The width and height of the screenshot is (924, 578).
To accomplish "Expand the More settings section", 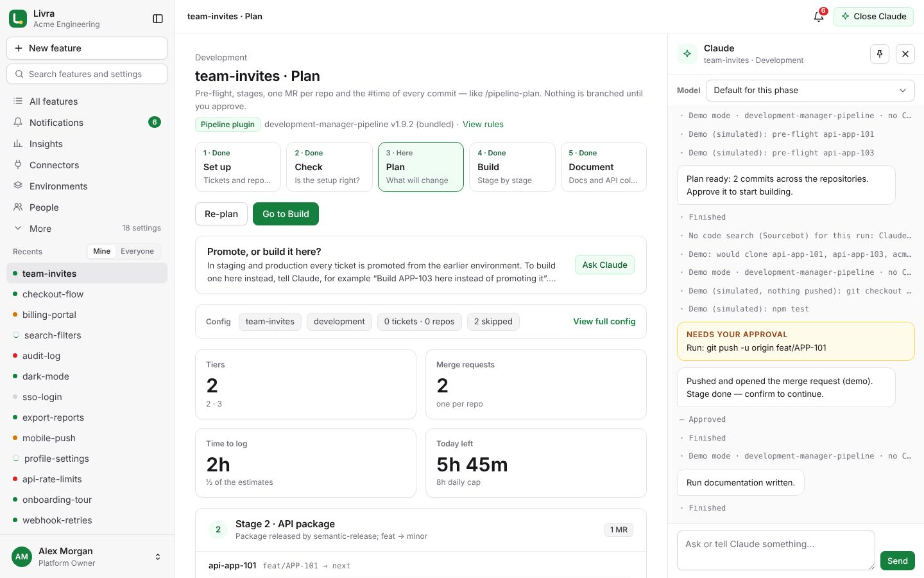I will pyautogui.click(x=87, y=229).
